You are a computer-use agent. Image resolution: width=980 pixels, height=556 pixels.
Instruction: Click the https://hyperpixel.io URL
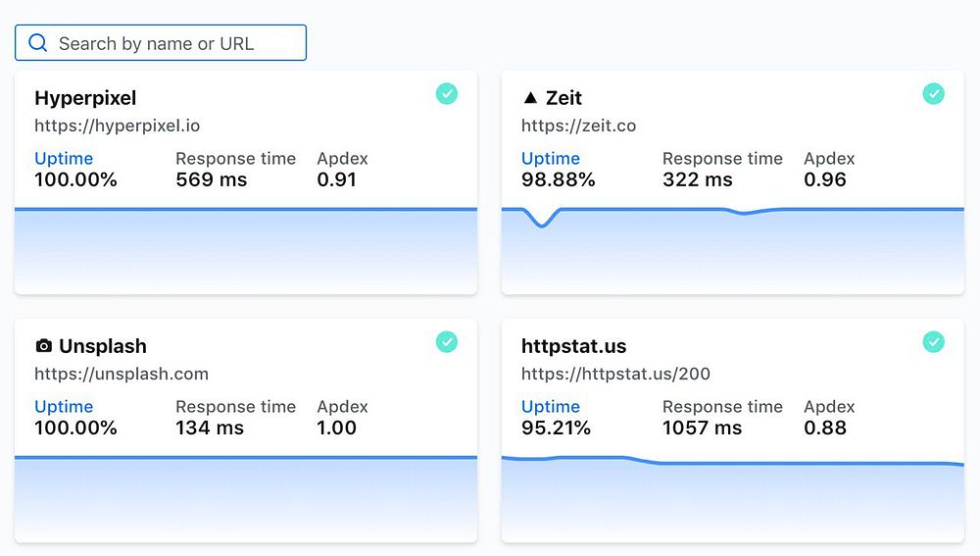117,126
